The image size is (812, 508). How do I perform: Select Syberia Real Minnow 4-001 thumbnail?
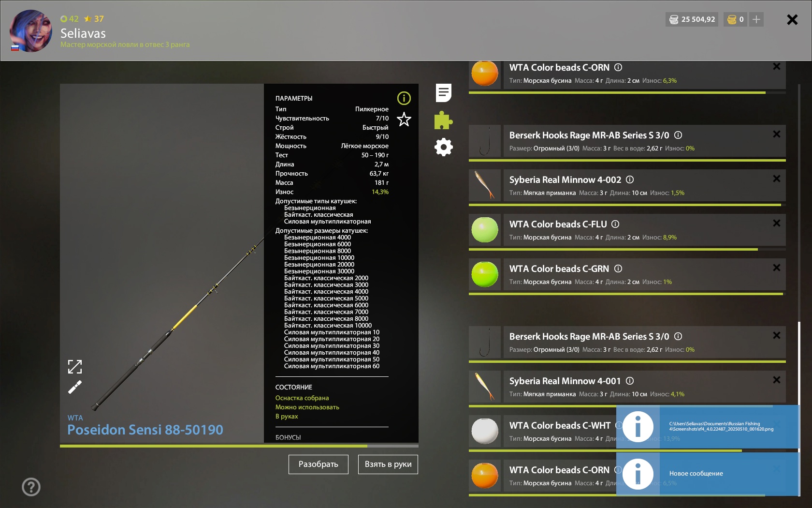(485, 387)
